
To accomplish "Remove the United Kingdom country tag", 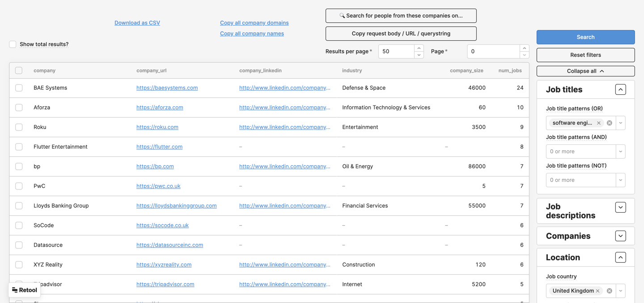I will coord(597,291).
